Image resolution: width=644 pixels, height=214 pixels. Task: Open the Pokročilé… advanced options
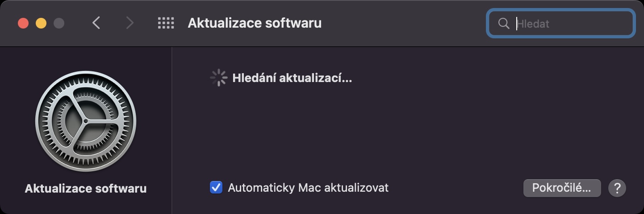[562, 188]
